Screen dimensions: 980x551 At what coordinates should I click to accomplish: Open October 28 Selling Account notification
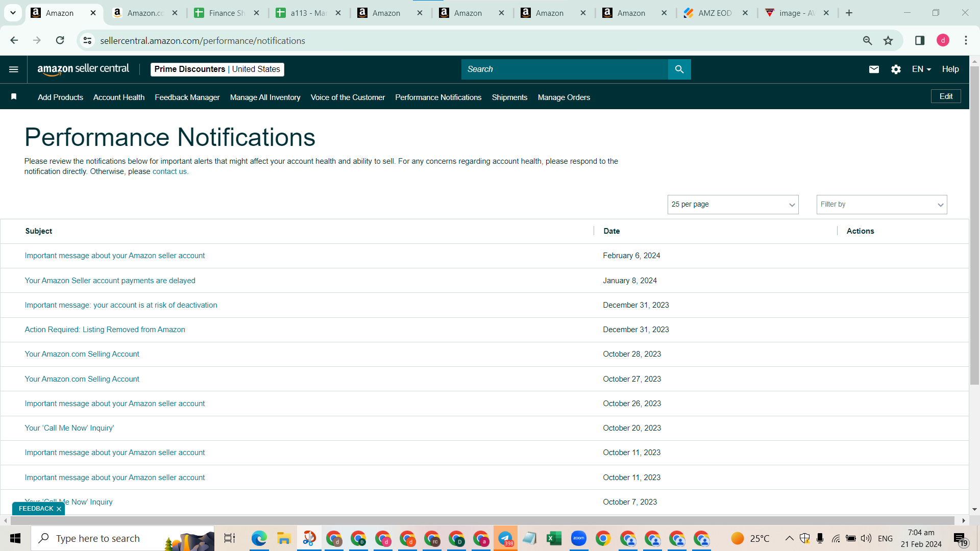point(82,354)
